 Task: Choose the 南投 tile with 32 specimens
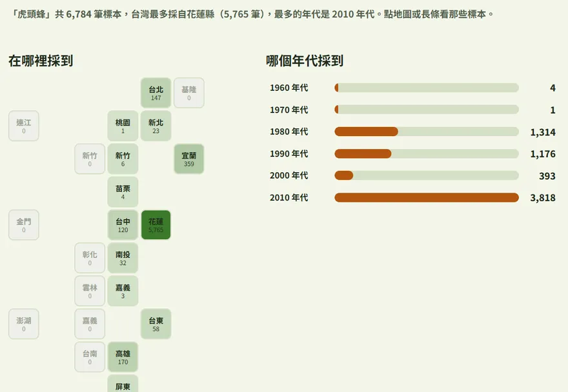point(123,257)
